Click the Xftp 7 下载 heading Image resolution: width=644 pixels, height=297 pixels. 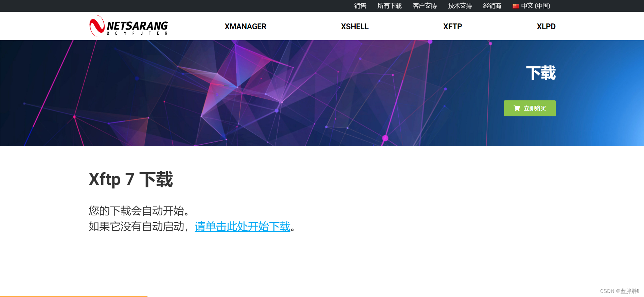click(131, 179)
